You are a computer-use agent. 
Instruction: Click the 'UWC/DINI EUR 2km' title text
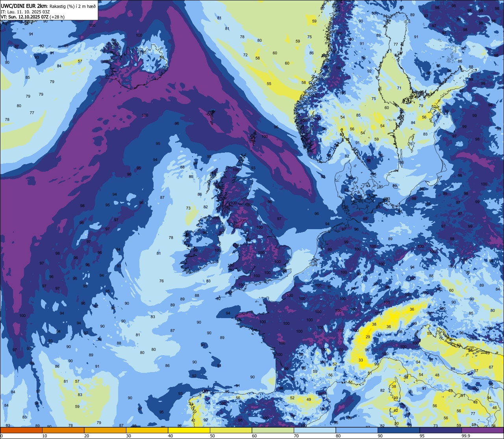tap(23, 6)
